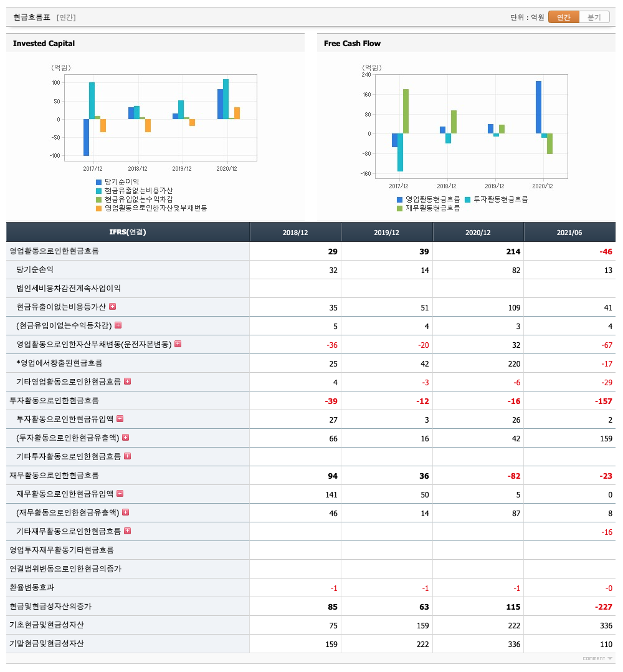Viewport: 623px width, 672px height.
Task: Click the 109 non-cash expense value
Action: [514, 308]
